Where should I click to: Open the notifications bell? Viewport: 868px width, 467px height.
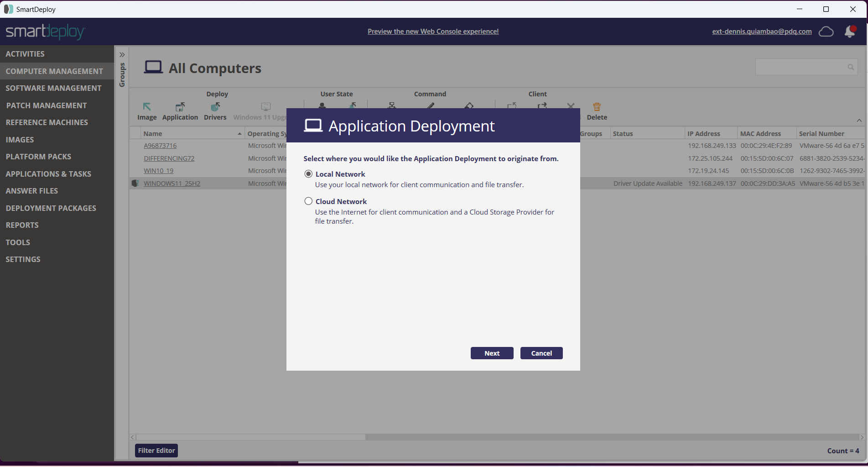pyautogui.click(x=849, y=31)
